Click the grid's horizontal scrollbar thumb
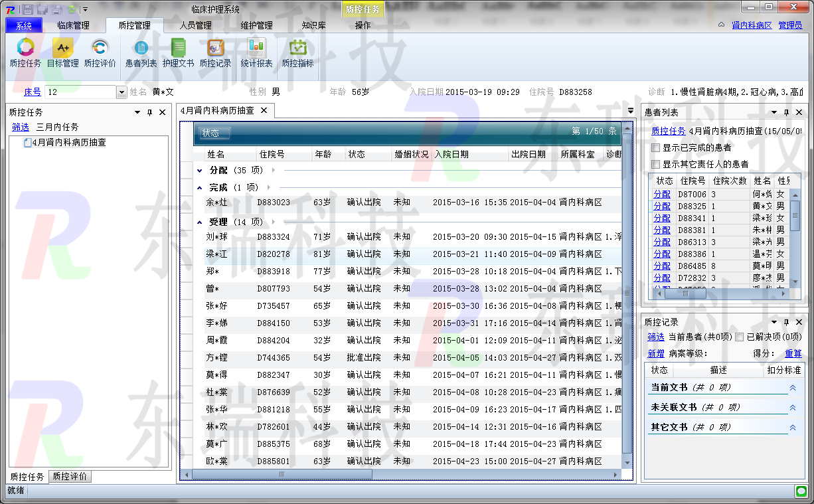This screenshot has width=814, height=504. pyautogui.click(x=282, y=474)
